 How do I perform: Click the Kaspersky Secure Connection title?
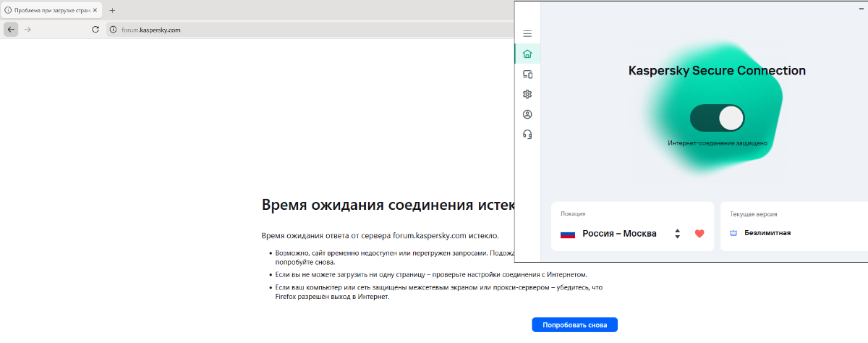[x=717, y=71]
